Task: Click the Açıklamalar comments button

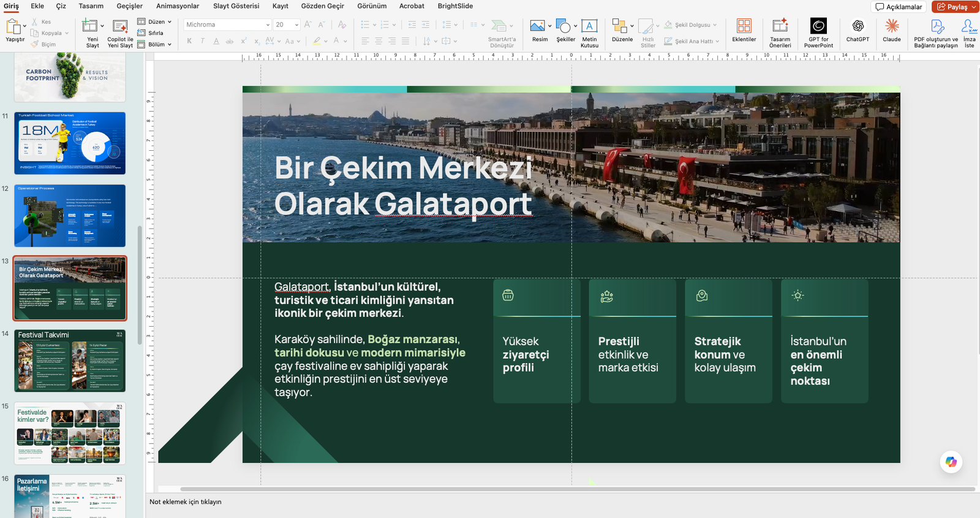Action: coord(899,7)
